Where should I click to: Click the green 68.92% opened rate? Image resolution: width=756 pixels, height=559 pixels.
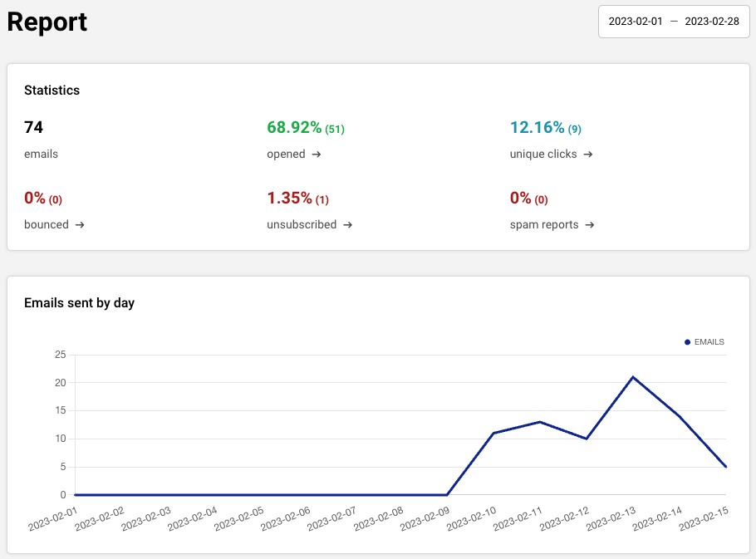pyautogui.click(x=294, y=128)
